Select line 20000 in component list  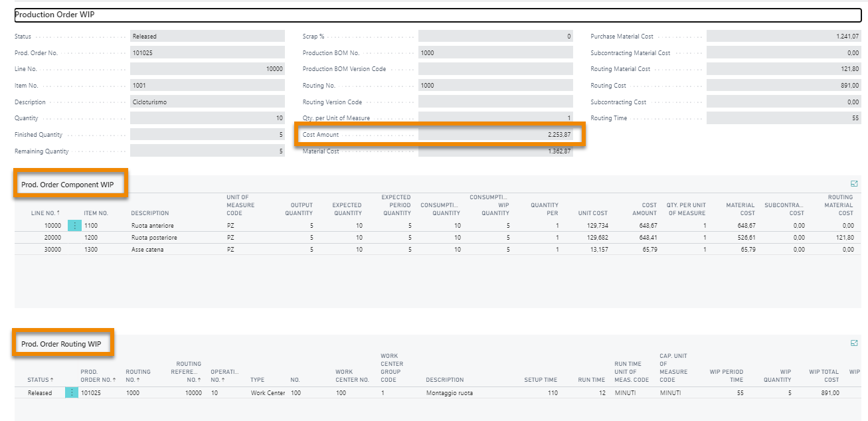[x=51, y=237]
